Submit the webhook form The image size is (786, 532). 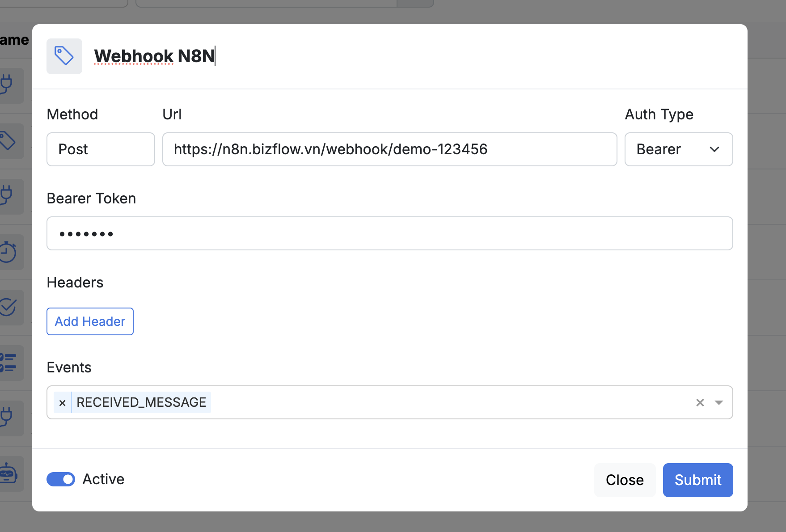click(697, 480)
